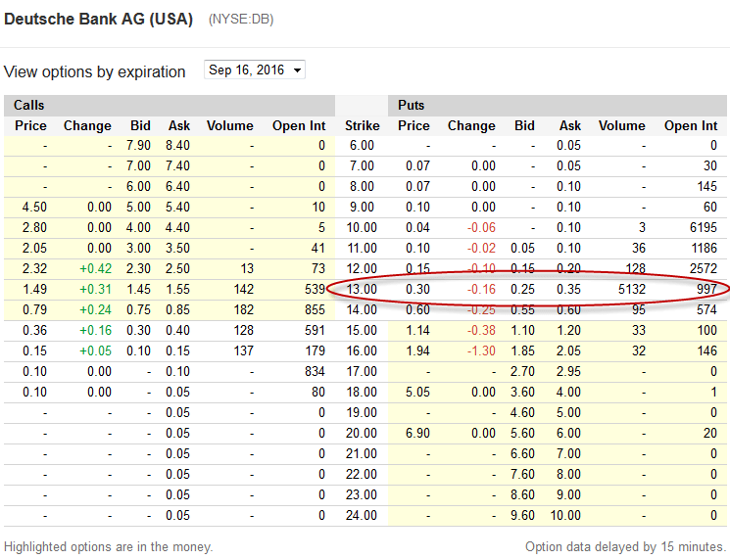
Task: Click the View options by expiration label
Action: (x=94, y=72)
